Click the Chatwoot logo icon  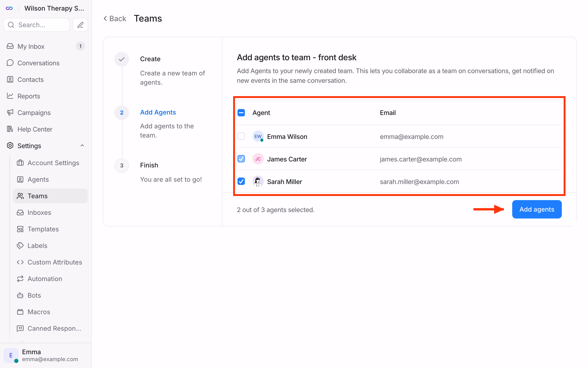[x=9, y=8]
